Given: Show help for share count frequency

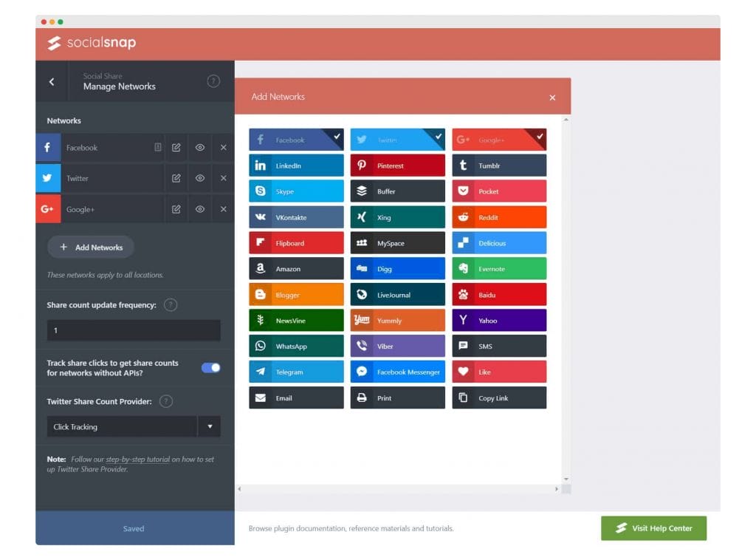Looking at the screenshot, I should point(171,305).
